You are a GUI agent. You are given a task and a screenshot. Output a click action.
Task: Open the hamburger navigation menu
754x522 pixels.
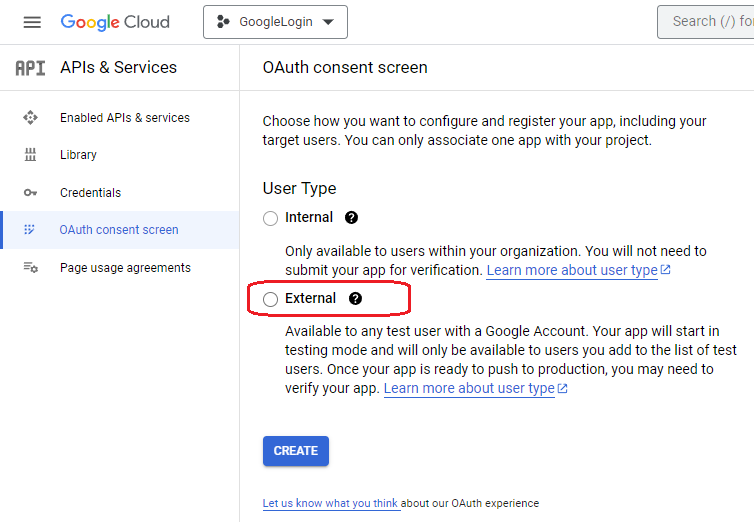coord(32,22)
